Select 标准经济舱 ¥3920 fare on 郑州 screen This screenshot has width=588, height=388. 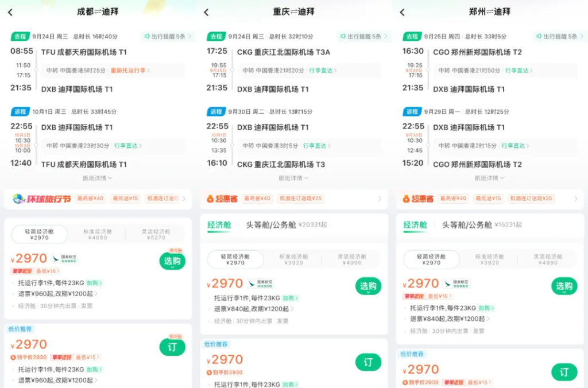(490, 259)
